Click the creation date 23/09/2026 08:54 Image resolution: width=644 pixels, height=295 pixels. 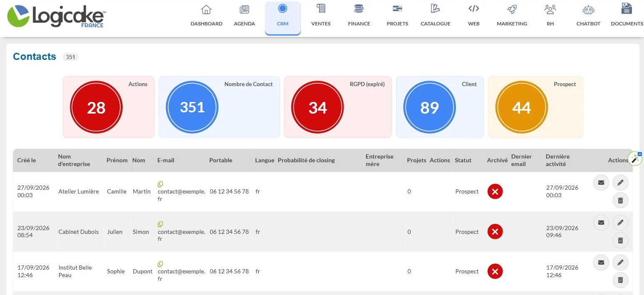tap(33, 232)
